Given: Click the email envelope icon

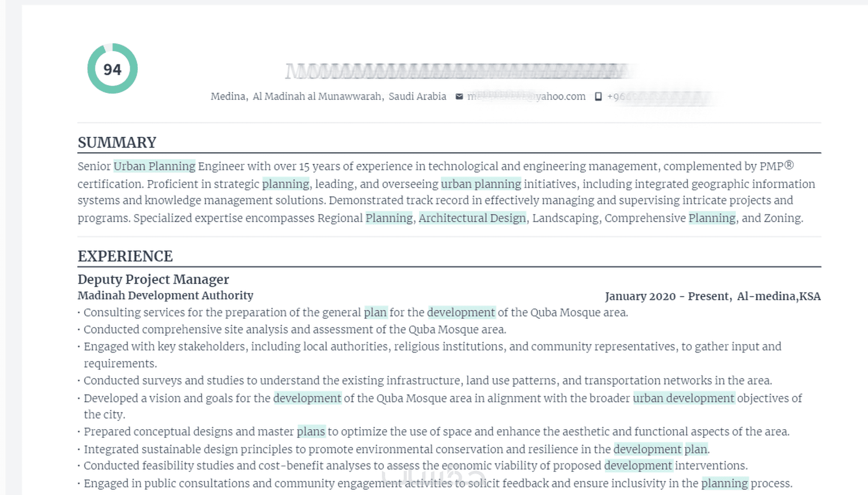Looking at the screenshot, I should click(x=459, y=96).
